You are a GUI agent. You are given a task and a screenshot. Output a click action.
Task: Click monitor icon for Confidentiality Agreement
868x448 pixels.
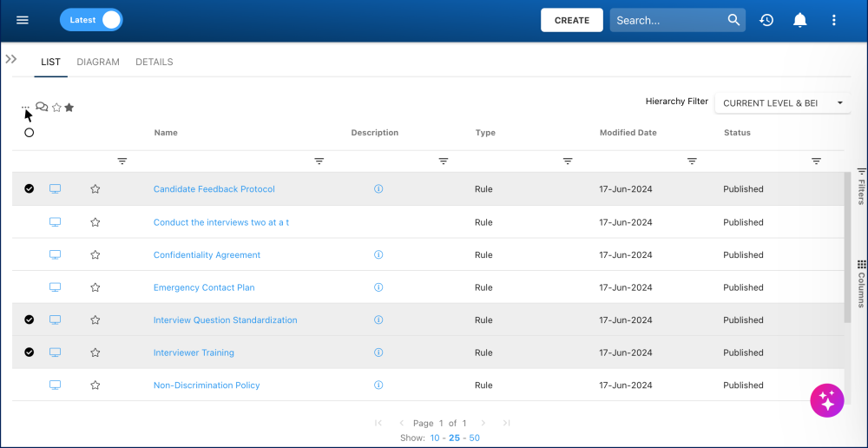tap(55, 254)
